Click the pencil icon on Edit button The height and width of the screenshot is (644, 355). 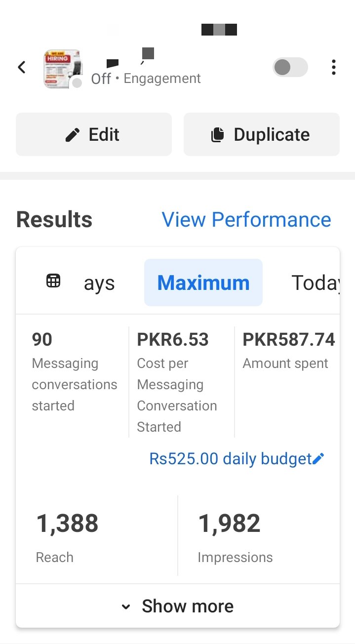click(x=73, y=135)
